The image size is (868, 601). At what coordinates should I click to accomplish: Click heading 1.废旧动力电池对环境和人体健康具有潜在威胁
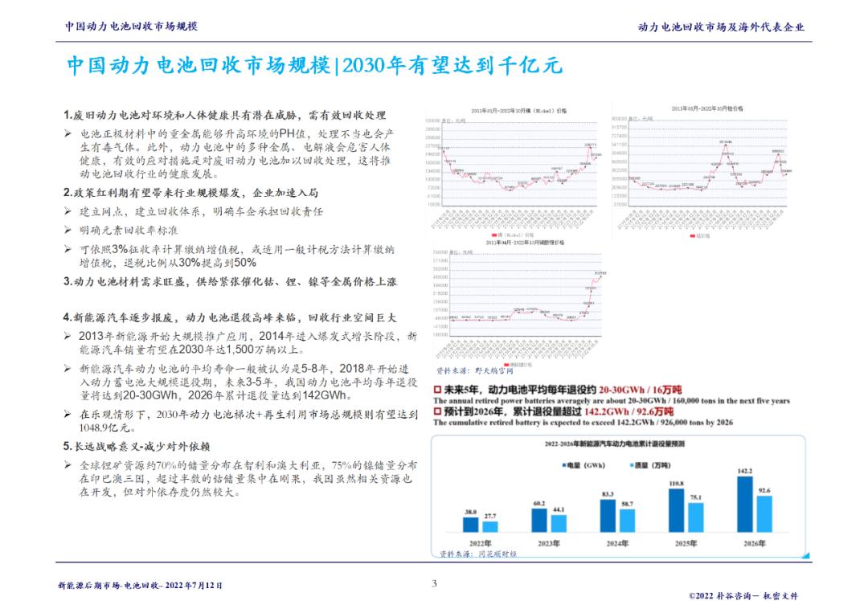[225, 115]
